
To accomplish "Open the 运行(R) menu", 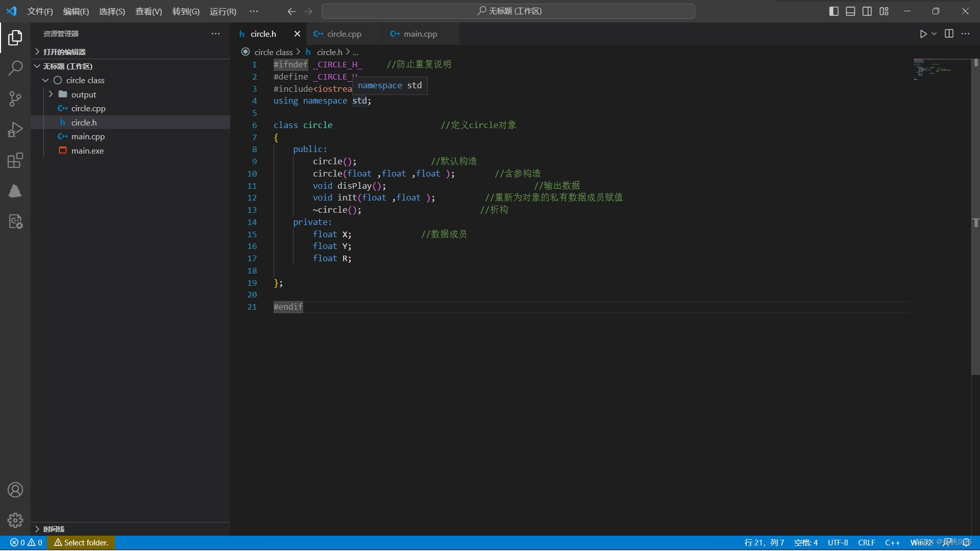I will point(223,11).
